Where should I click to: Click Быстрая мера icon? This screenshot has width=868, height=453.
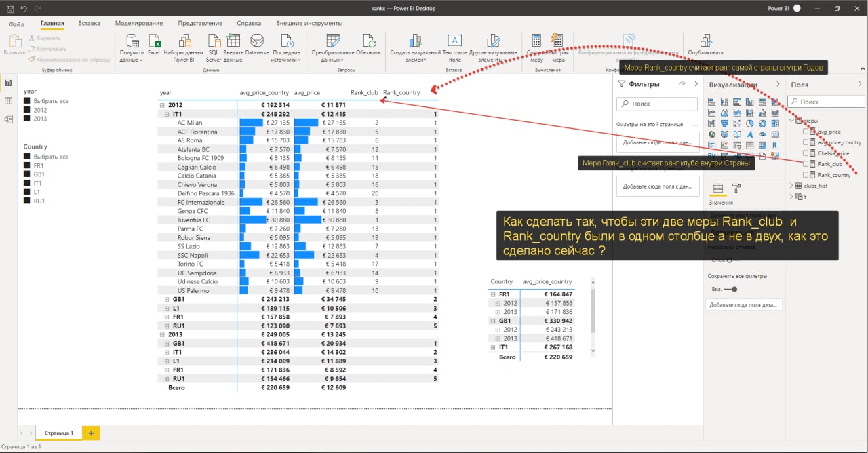(557, 40)
